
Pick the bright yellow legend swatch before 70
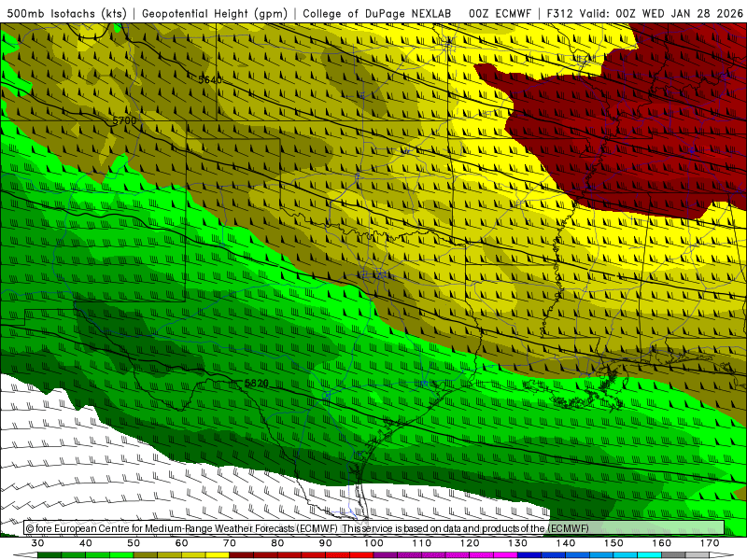[218, 555]
